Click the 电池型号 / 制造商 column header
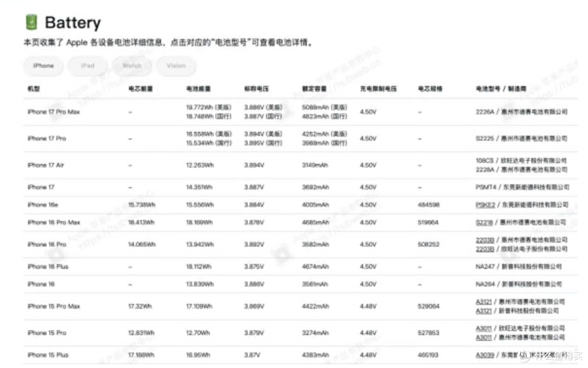The width and height of the screenshot is (588, 368). pos(501,89)
